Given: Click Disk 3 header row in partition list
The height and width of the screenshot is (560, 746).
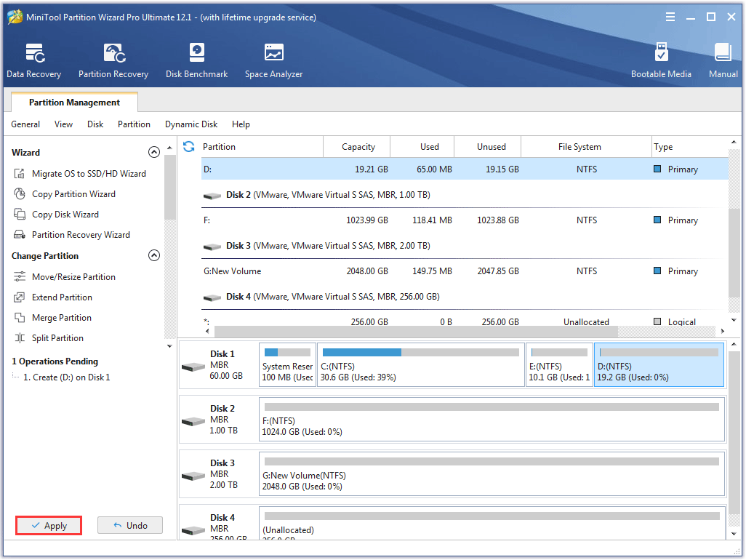Looking at the screenshot, I should pos(465,246).
